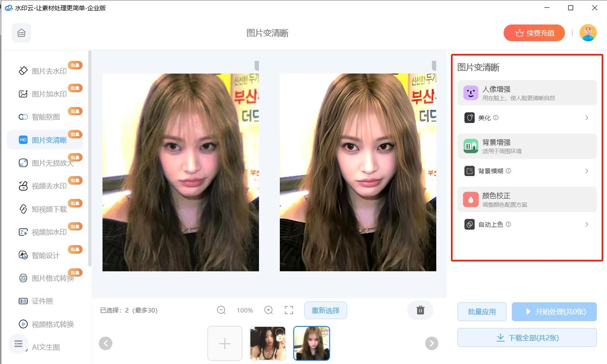607x364 pixels.
Task: Select the 背景增强 background enhancement option
Action: click(x=526, y=146)
